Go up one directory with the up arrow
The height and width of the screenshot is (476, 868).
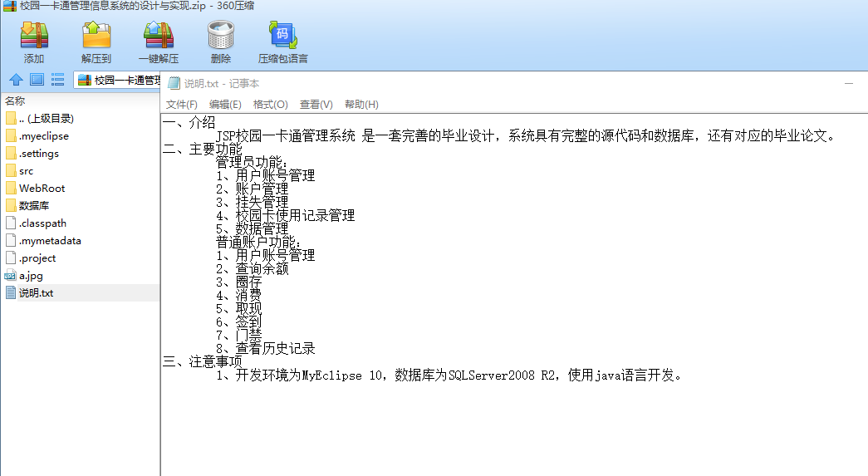16,80
